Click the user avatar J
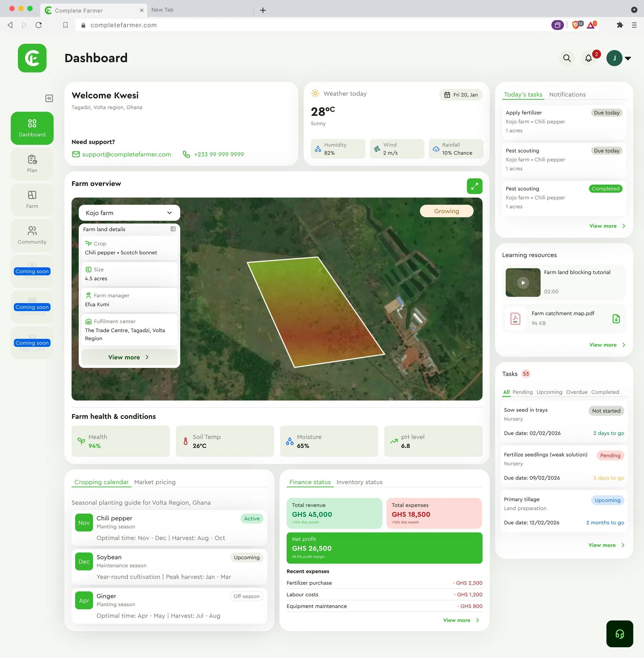Image resolution: width=644 pixels, height=658 pixels. point(614,58)
